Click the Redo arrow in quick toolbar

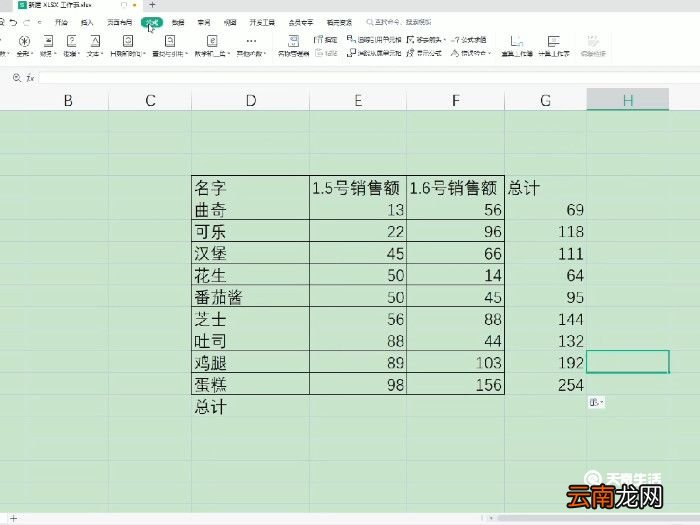pos(27,22)
